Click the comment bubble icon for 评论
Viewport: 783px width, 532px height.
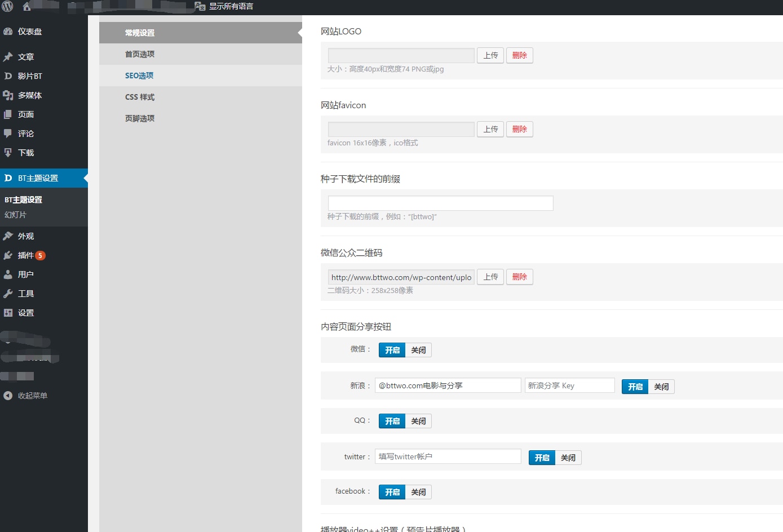tap(8, 134)
